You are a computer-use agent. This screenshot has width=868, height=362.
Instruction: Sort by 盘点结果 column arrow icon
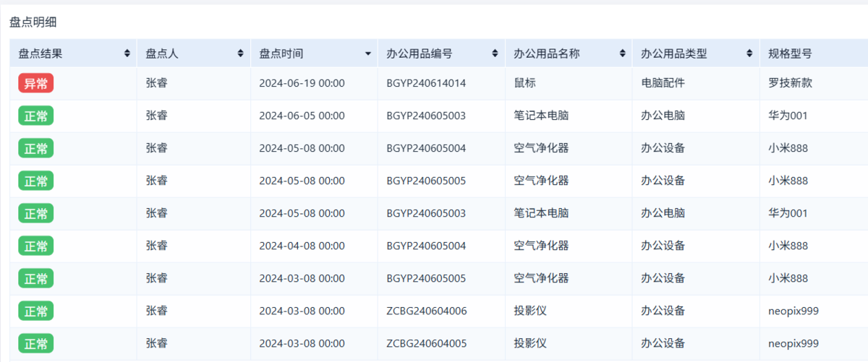coord(127,53)
